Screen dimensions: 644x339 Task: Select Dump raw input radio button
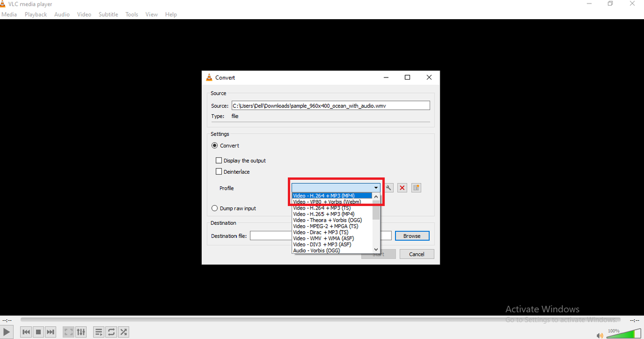point(215,208)
